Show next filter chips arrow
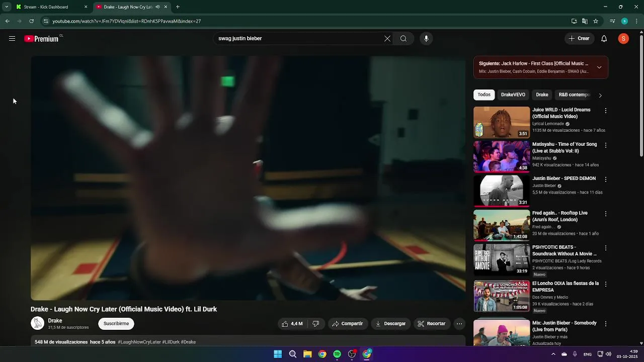The image size is (644, 362). pos(600,95)
